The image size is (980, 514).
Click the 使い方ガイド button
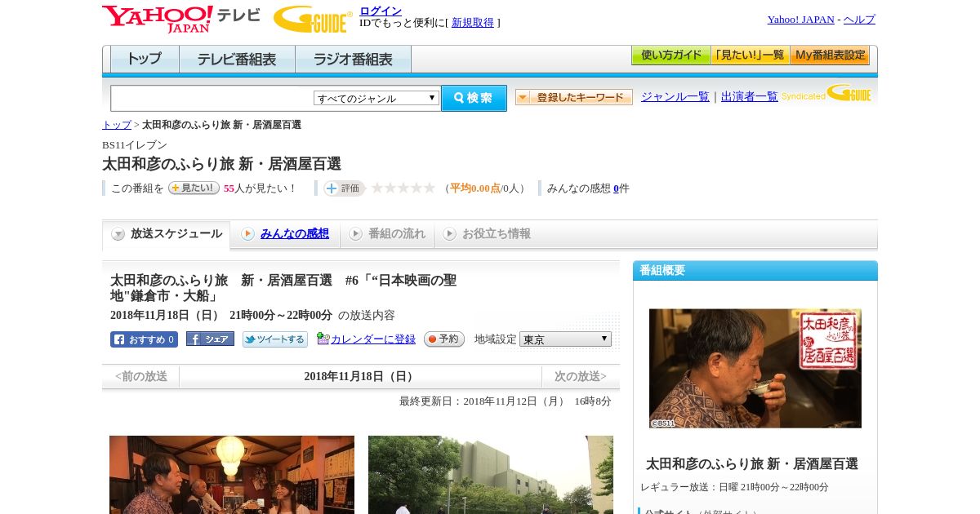point(670,55)
